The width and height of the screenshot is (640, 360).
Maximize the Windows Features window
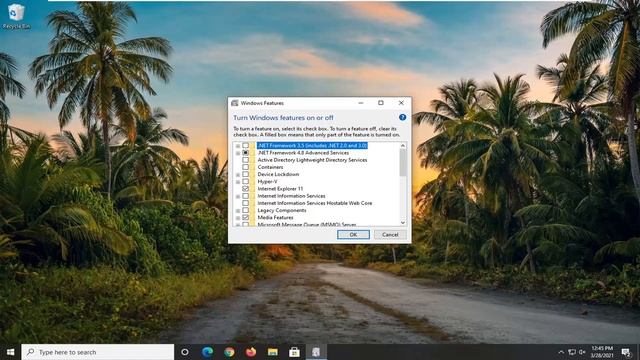click(x=381, y=103)
